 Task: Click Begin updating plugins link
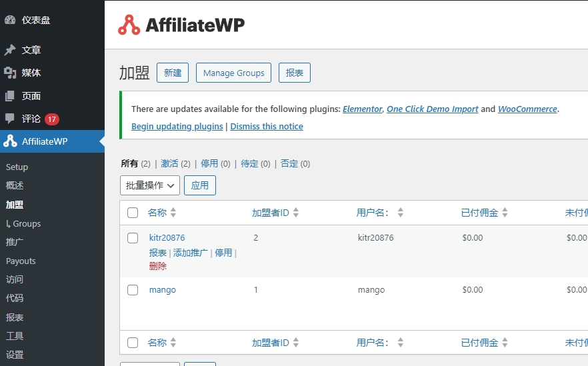tap(177, 127)
